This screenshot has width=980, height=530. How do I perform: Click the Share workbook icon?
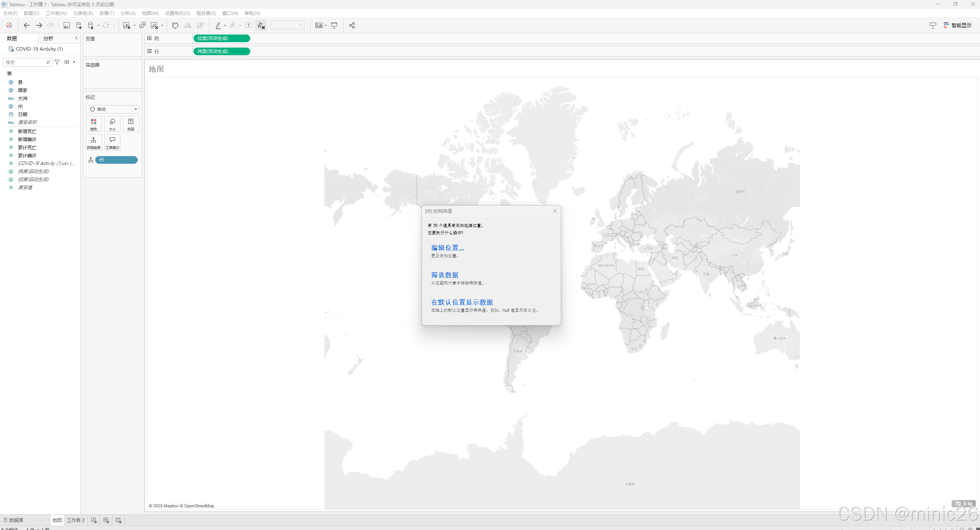pos(352,25)
